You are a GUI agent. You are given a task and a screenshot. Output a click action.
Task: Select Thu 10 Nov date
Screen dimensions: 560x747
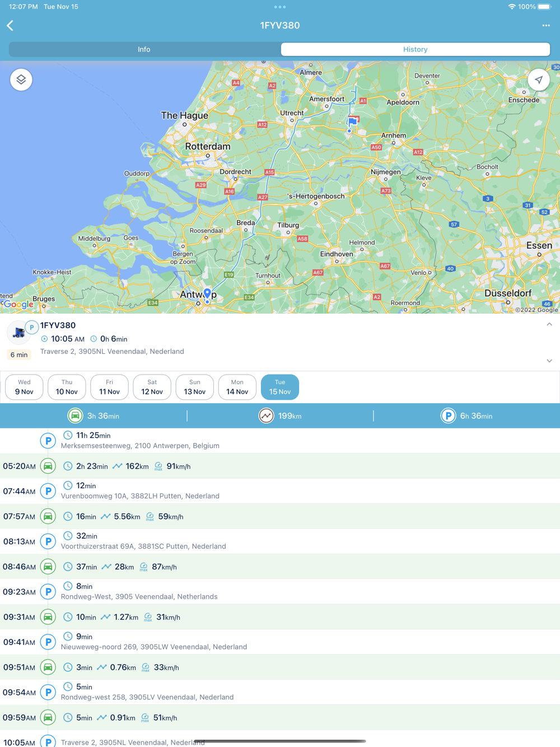67,387
